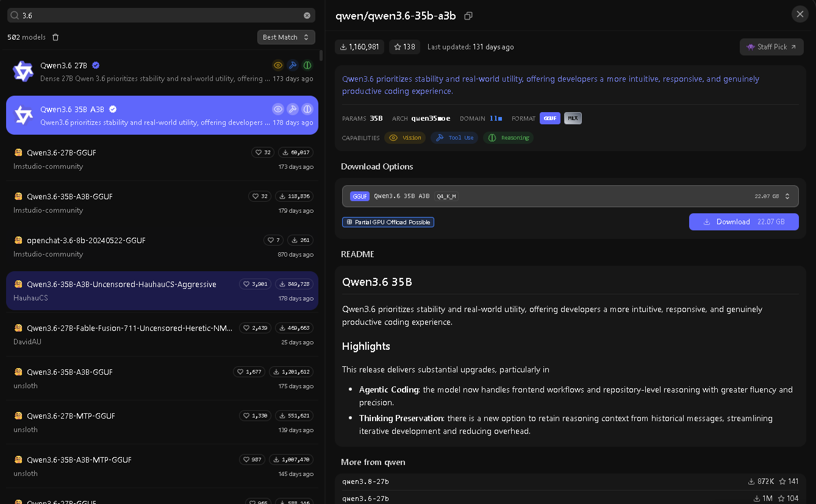This screenshot has width=816, height=504.
Task: Close the model details panel
Action: tap(800, 15)
